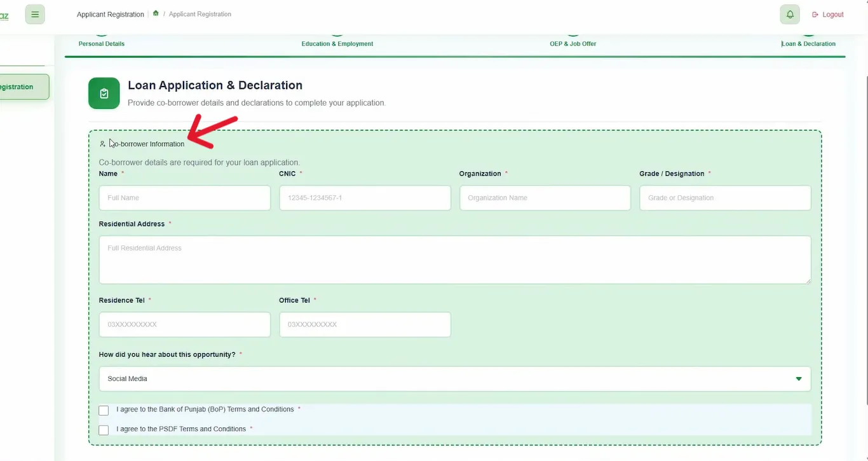Click the 'Co-borrower Information' label
This screenshot has width=868, height=461.
tap(147, 144)
